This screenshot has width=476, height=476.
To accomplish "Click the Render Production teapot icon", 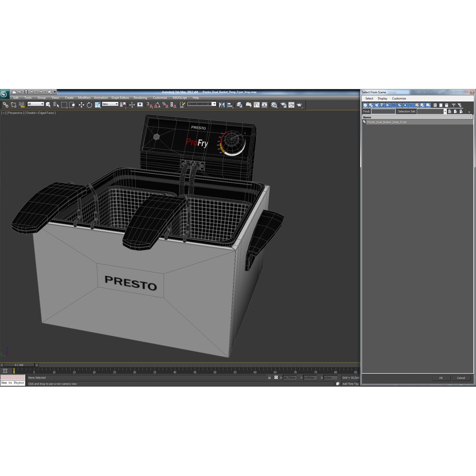I will [300, 105].
